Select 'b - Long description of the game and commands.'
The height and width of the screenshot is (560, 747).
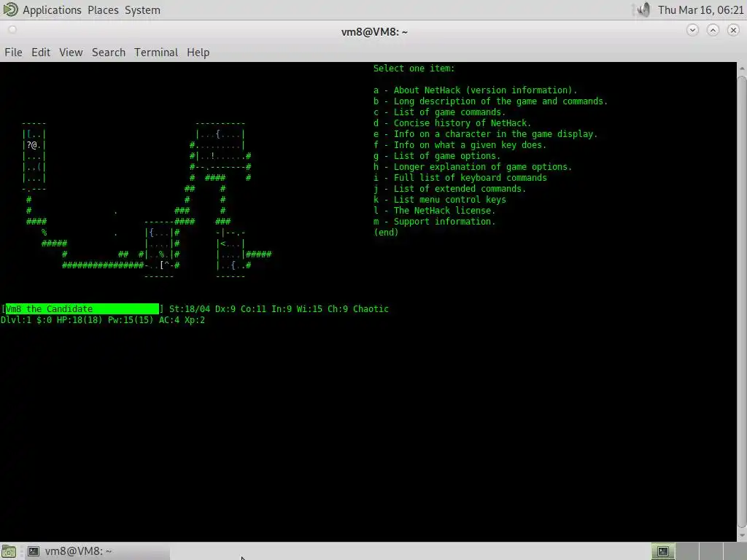click(490, 101)
